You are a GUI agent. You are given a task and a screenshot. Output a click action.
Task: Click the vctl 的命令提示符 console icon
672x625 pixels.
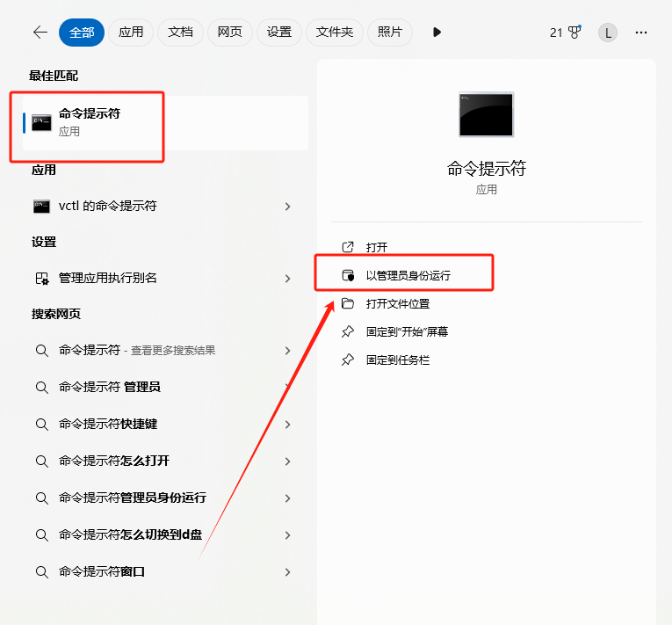tap(41, 207)
